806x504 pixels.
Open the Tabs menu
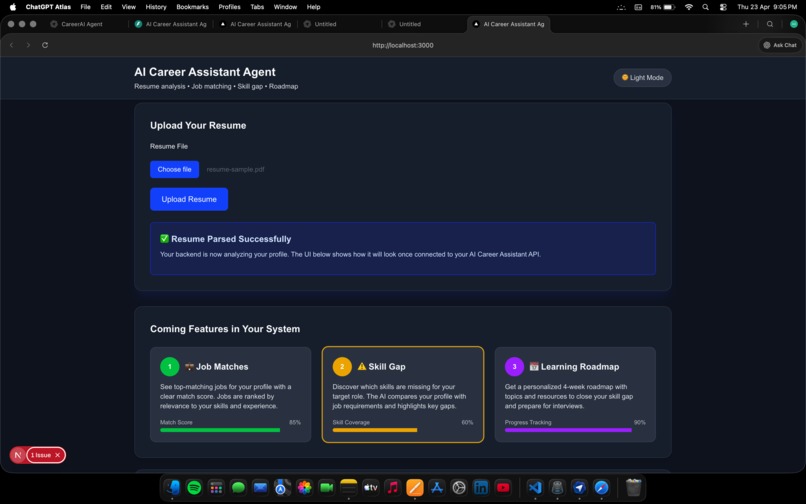(x=257, y=7)
